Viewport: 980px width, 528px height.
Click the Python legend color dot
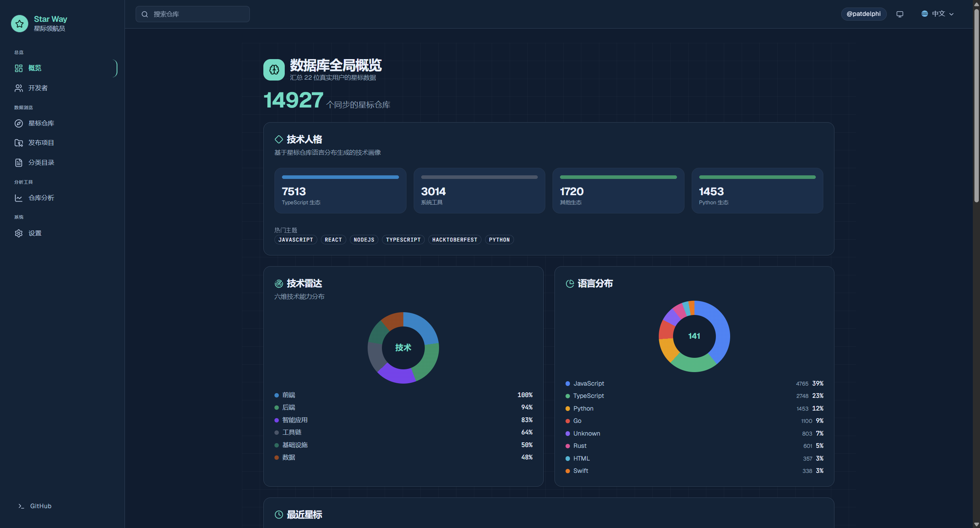click(568, 409)
